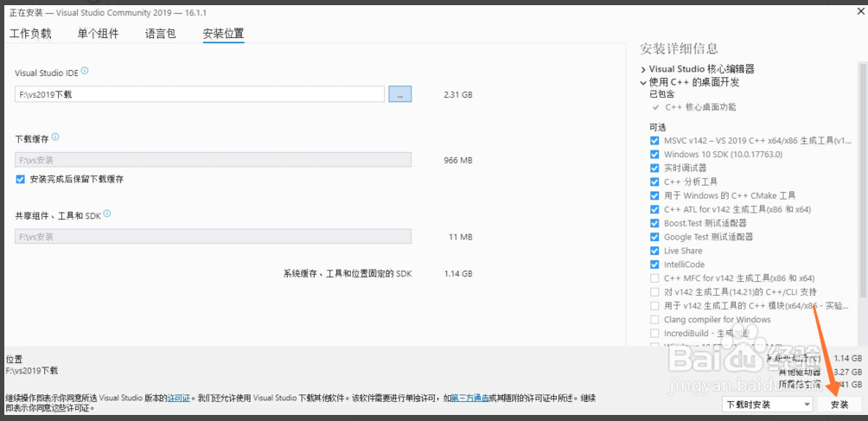
Task: Toggle Boost.Test 测试适配器 checkbox
Action: tap(654, 223)
